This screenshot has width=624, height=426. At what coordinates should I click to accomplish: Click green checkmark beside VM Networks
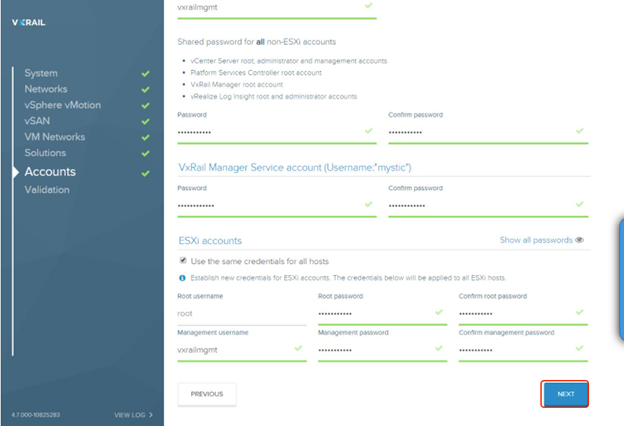[146, 137]
